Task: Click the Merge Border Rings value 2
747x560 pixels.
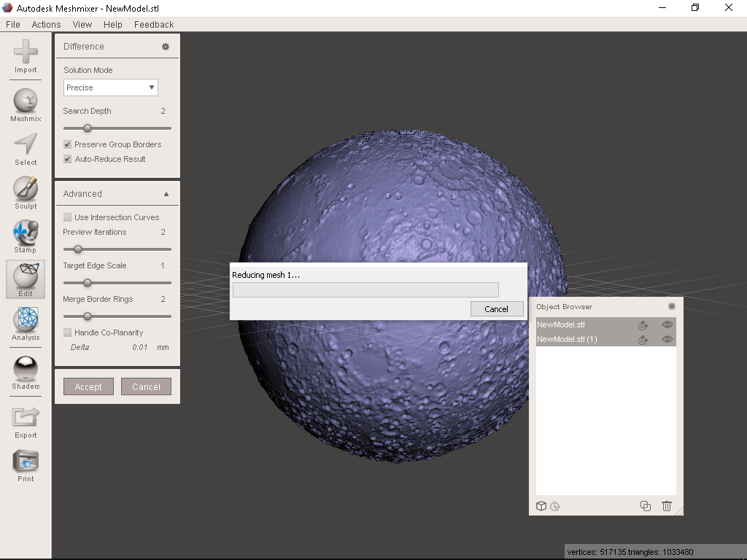Action: [163, 299]
